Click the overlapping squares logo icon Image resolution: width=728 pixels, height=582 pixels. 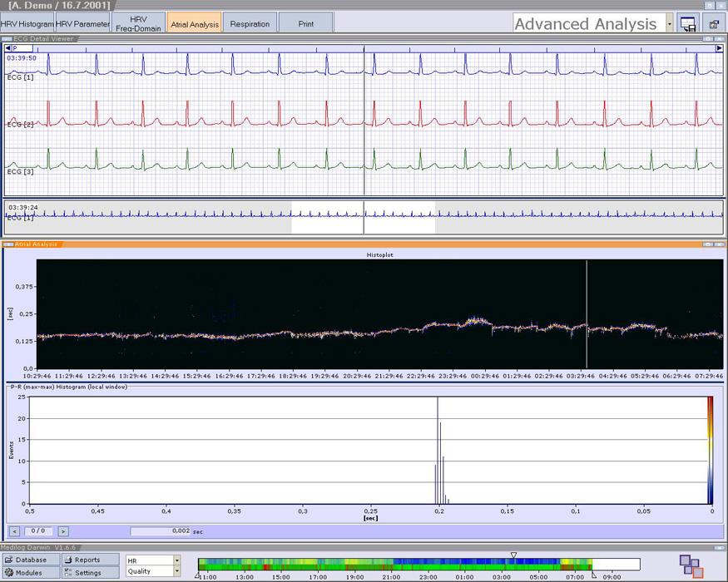point(691,566)
